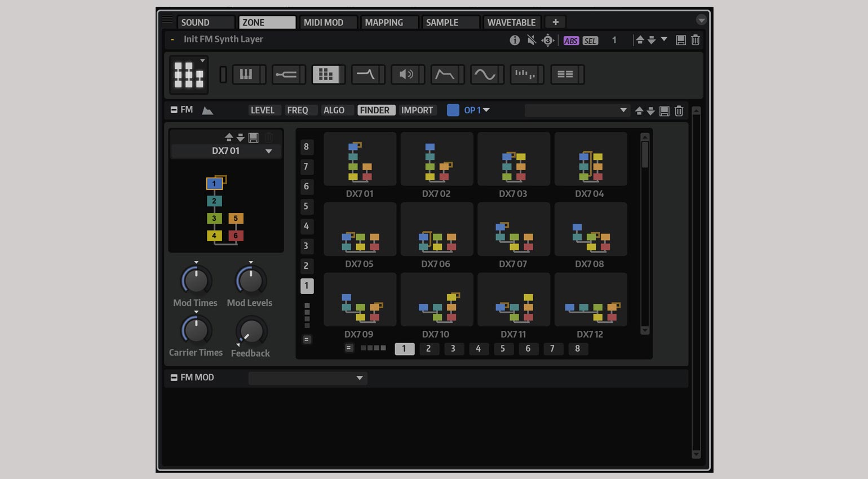Show the LFO section sine-wave icon
The image size is (868, 479).
pyautogui.click(x=485, y=74)
